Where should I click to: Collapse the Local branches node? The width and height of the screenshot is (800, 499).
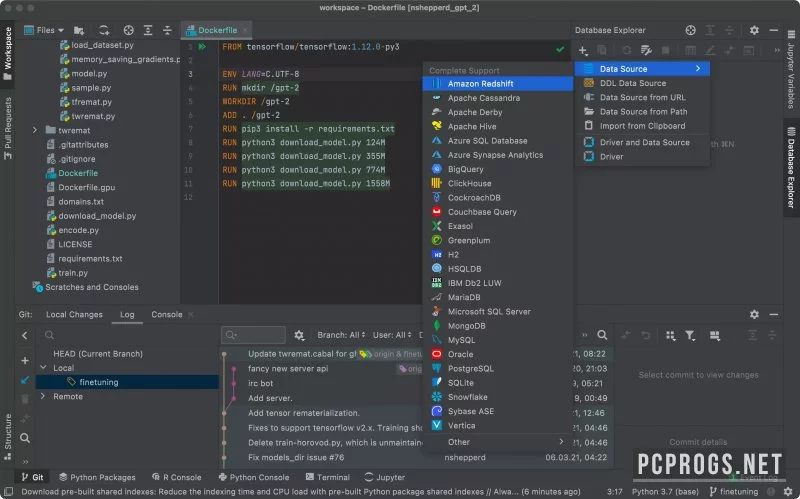[x=43, y=367]
